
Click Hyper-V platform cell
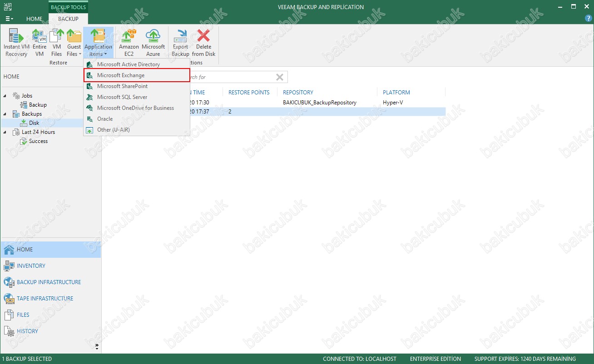393,103
